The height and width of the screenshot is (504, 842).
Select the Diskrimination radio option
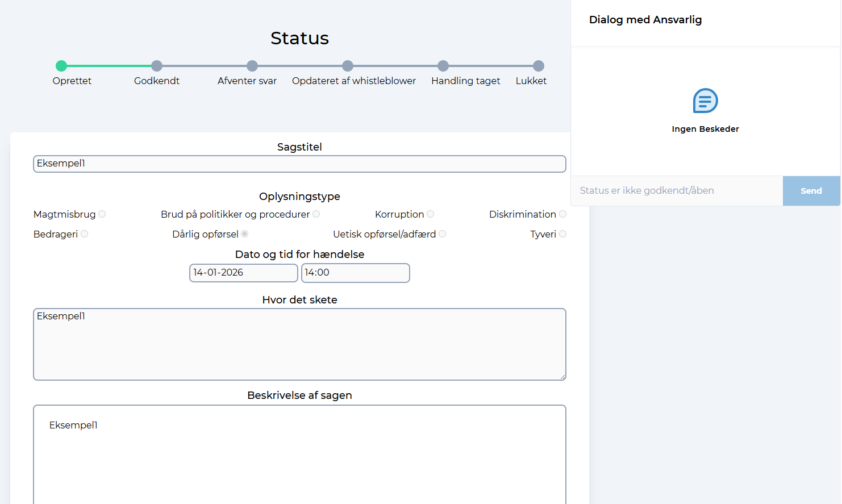562,214
